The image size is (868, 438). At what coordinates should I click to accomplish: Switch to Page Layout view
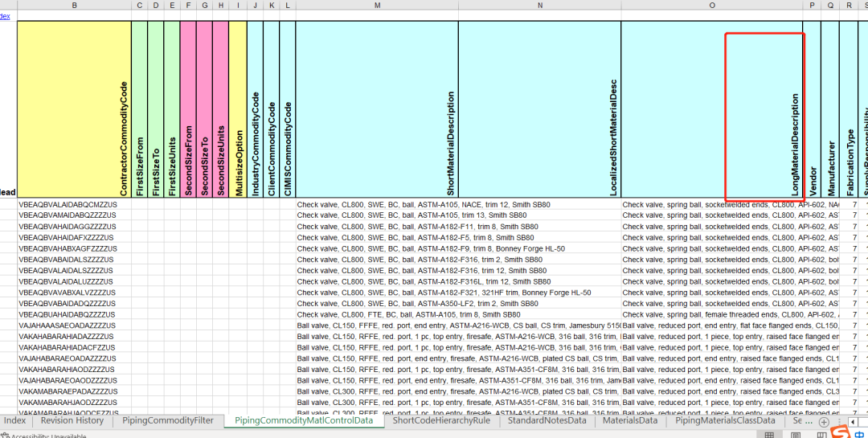(796, 436)
